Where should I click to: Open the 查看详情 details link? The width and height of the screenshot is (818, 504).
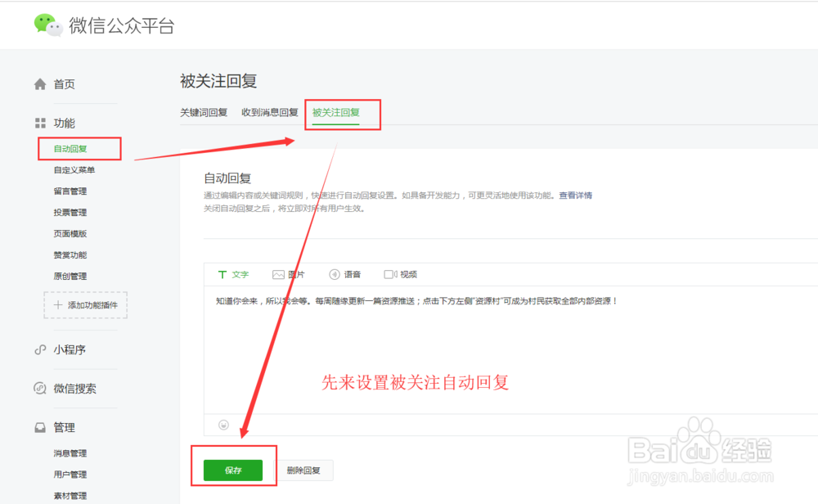(577, 195)
